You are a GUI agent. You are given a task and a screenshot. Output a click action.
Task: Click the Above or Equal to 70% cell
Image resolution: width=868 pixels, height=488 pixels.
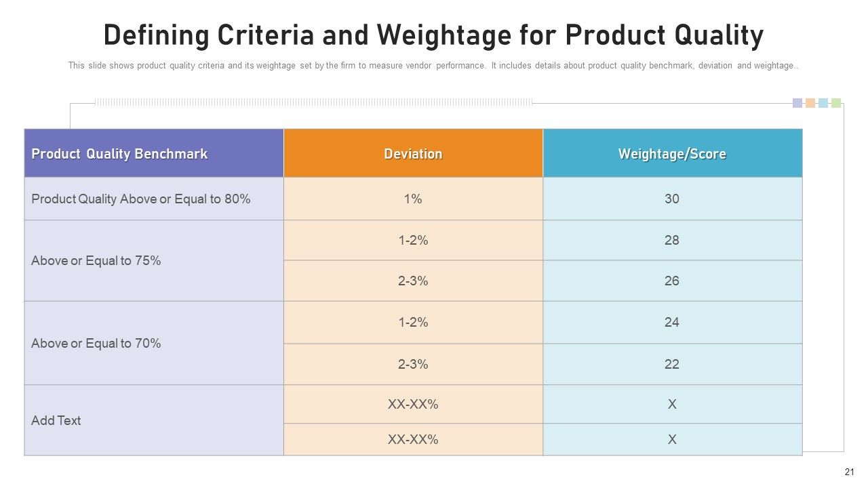coord(154,343)
